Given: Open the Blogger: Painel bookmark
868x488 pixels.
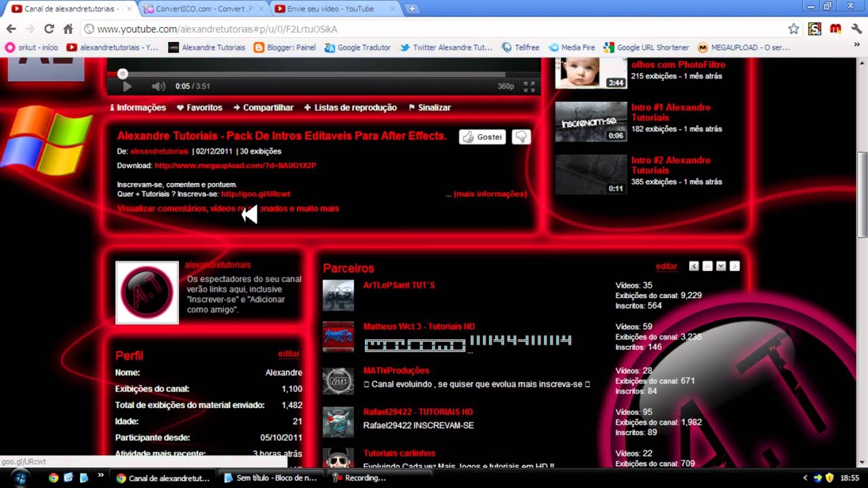Looking at the screenshot, I should (284, 47).
